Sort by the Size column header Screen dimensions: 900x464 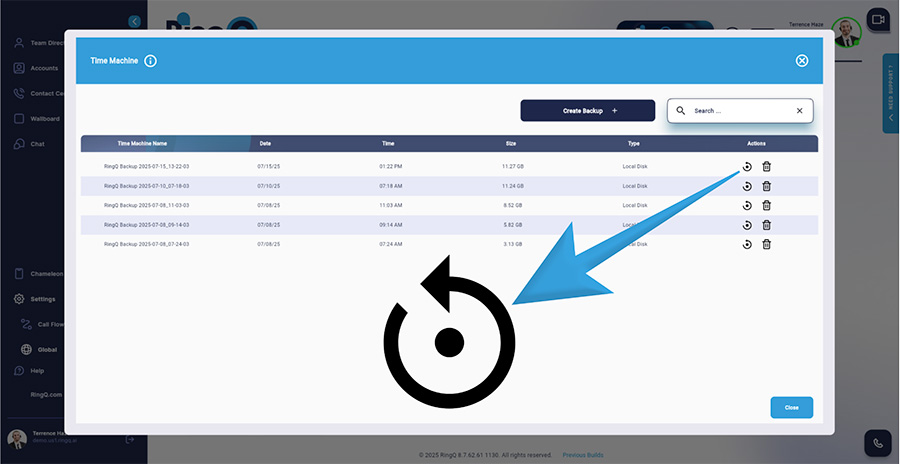point(510,143)
